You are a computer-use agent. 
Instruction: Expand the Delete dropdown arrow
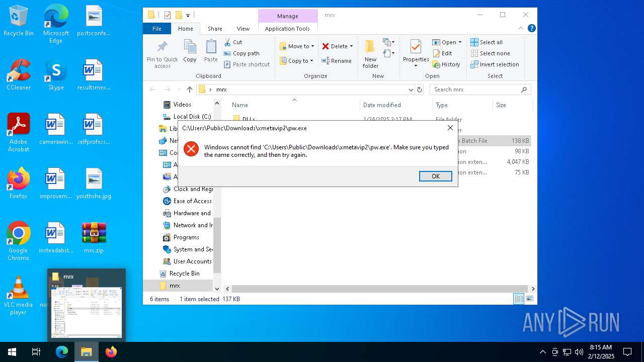pyautogui.click(x=351, y=46)
